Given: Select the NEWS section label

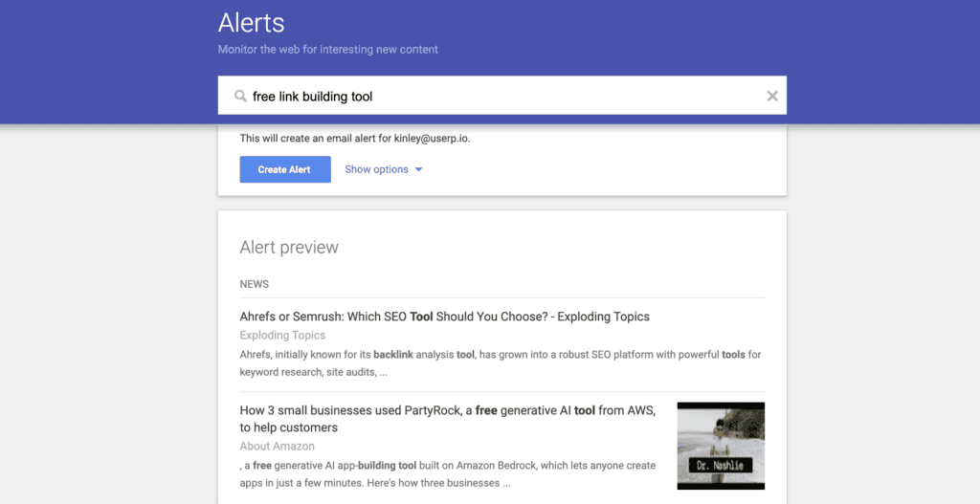Looking at the screenshot, I should pyautogui.click(x=255, y=284).
